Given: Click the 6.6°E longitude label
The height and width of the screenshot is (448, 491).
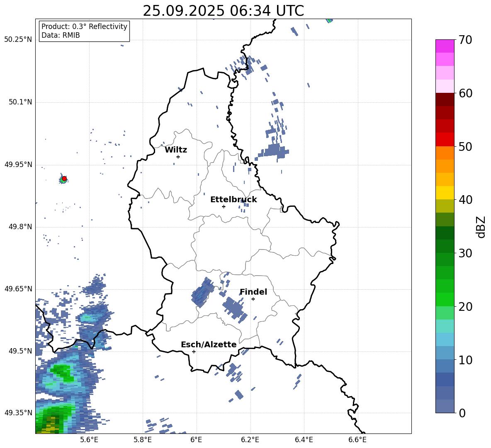Looking at the screenshot, I should (x=357, y=440).
